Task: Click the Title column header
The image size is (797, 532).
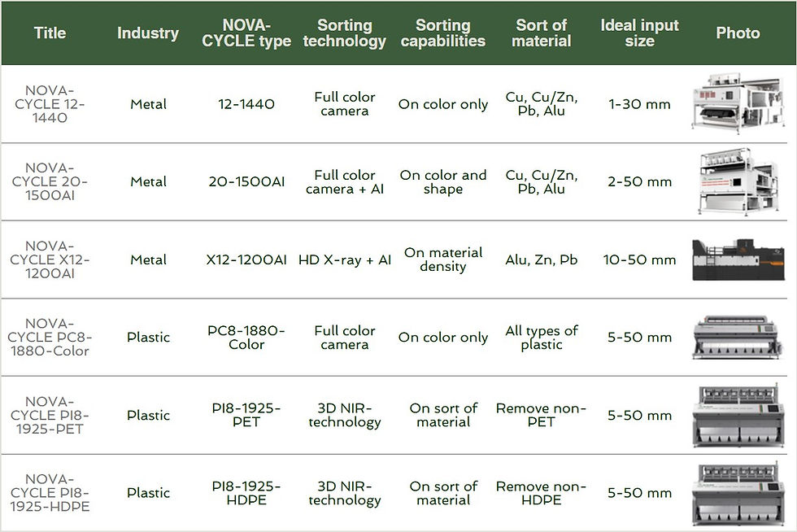Action: pos(50,33)
